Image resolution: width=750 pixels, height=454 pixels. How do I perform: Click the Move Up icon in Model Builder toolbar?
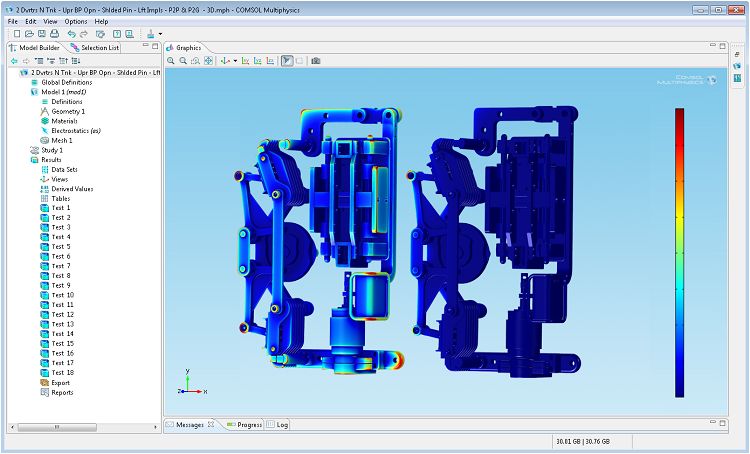[x=63, y=61]
